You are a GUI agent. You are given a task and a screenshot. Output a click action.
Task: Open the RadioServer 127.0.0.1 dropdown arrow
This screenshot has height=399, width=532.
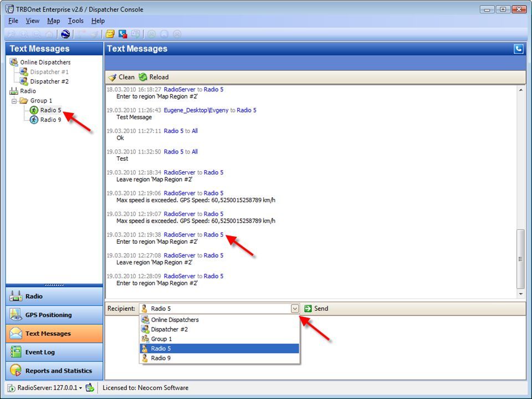pyautogui.click(x=81, y=388)
